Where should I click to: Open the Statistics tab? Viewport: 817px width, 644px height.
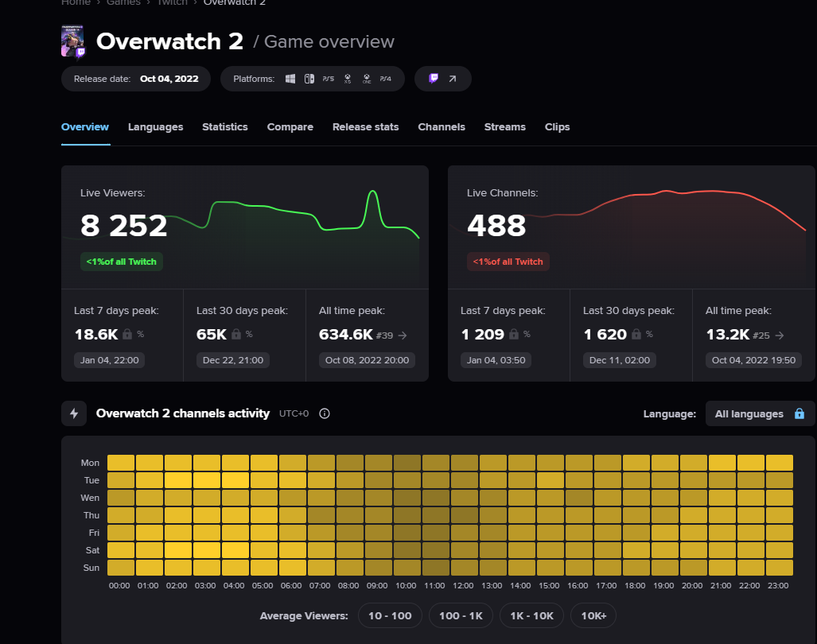225,127
